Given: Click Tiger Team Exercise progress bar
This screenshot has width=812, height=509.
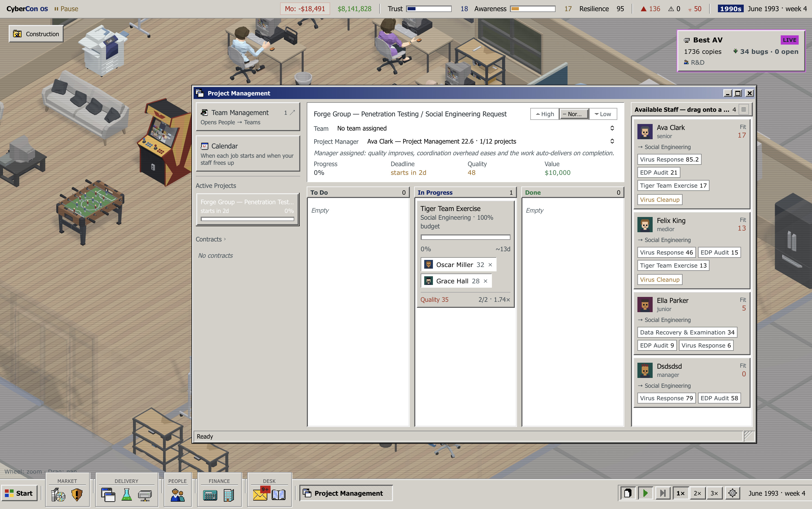Looking at the screenshot, I should click(465, 237).
